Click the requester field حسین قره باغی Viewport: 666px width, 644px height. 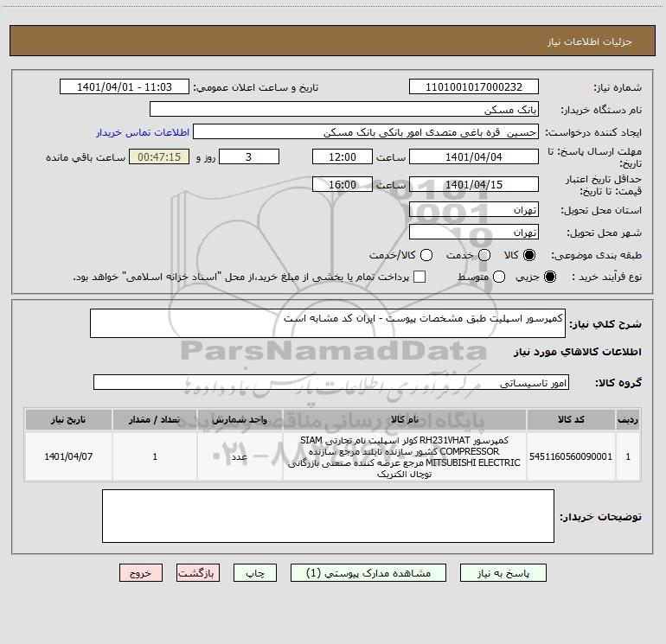point(366,132)
